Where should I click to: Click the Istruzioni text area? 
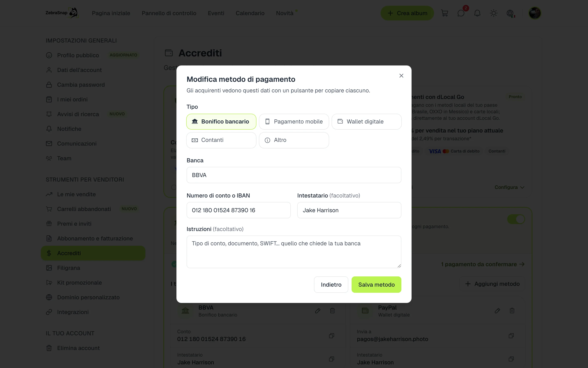[x=294, y=252]
